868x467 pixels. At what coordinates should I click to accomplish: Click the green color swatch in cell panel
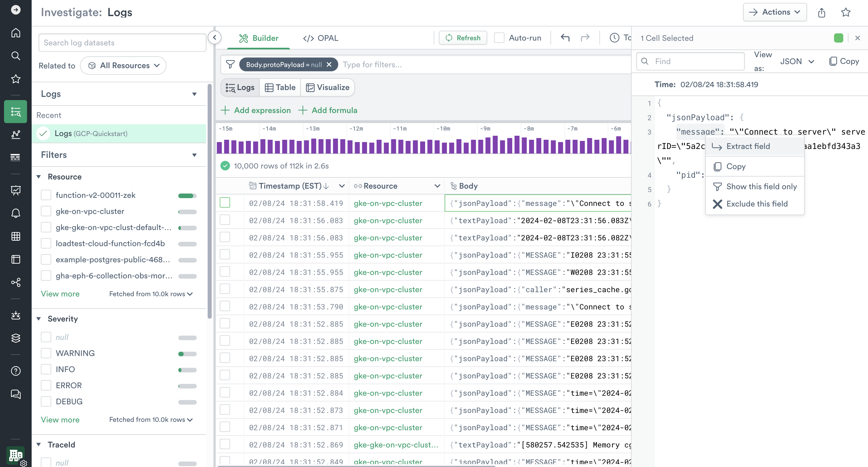click(838, 38)
